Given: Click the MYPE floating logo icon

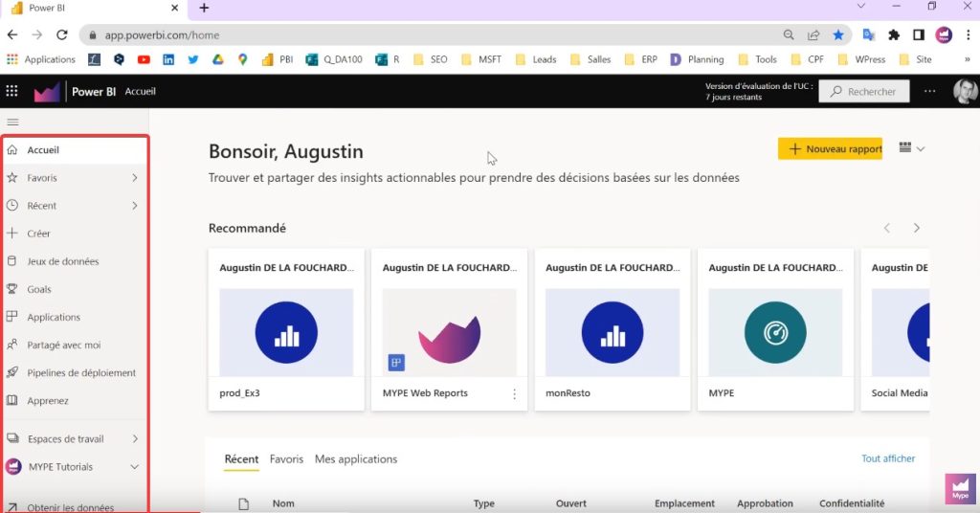Looking at the screenshot, I should (961, 488).
